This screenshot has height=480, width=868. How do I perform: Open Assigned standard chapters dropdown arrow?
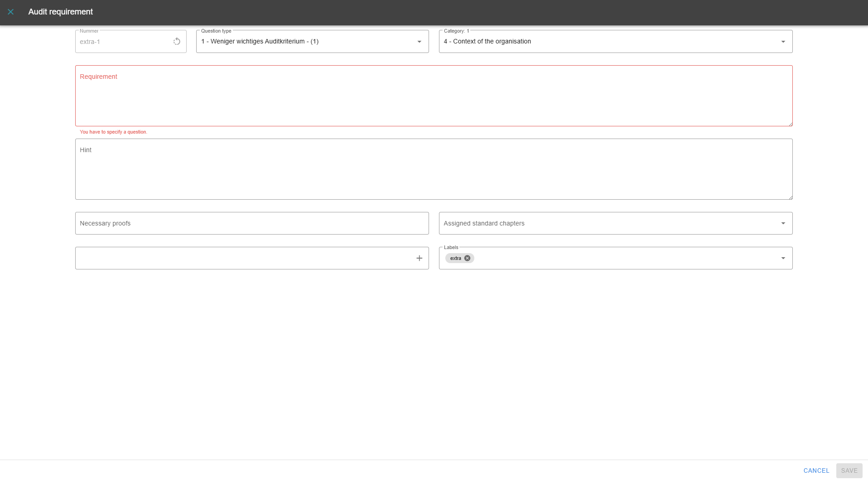[783, 223]
